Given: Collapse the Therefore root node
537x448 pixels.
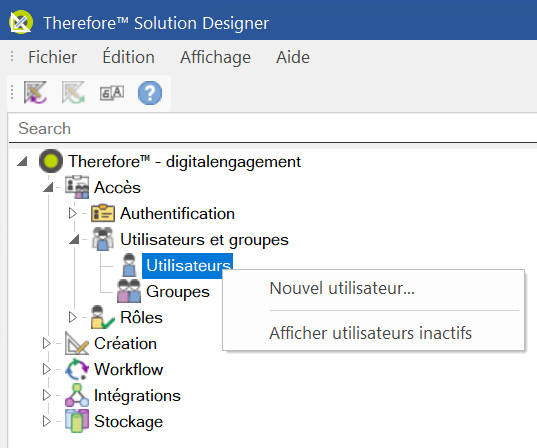Looking at the screenshot, I should pos(22,161).
